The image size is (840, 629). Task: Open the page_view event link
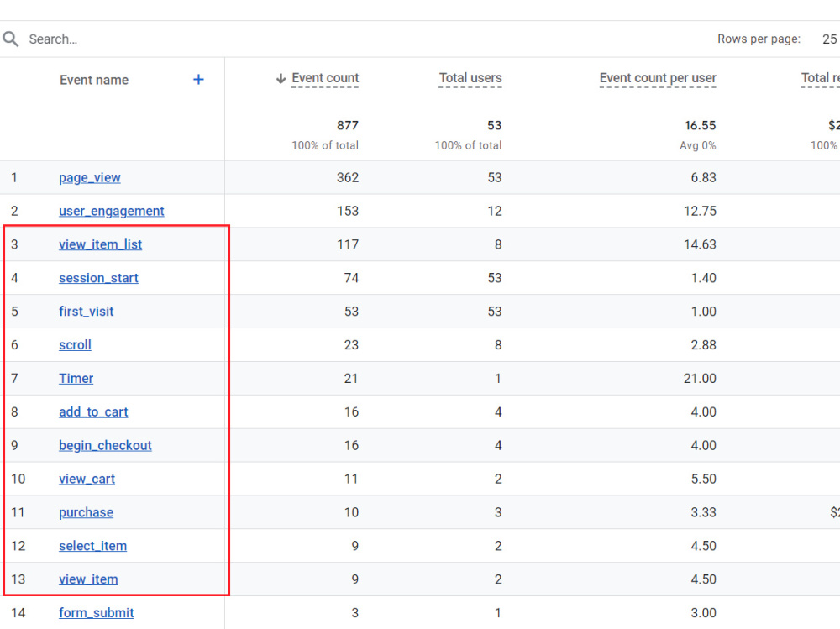[x=90, y=178]
